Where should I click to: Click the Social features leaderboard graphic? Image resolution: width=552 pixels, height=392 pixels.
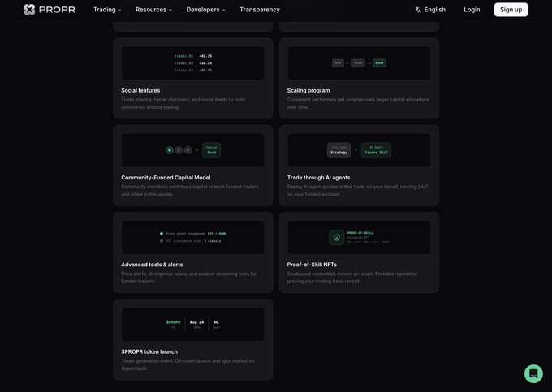[x=193, y=63]
